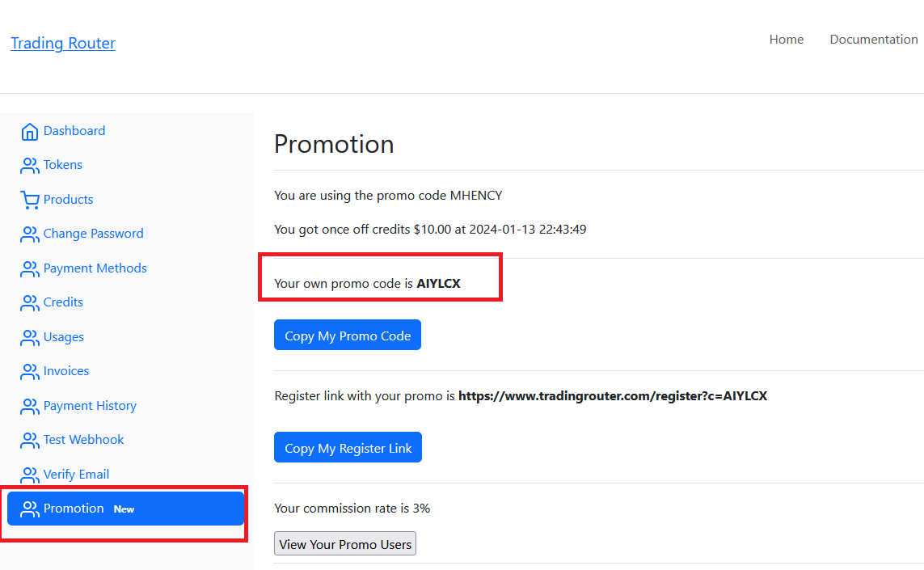This screenshot has height=570, width=924.
Task: Go to the Home navigation link
Action: [x=786, y=40]
